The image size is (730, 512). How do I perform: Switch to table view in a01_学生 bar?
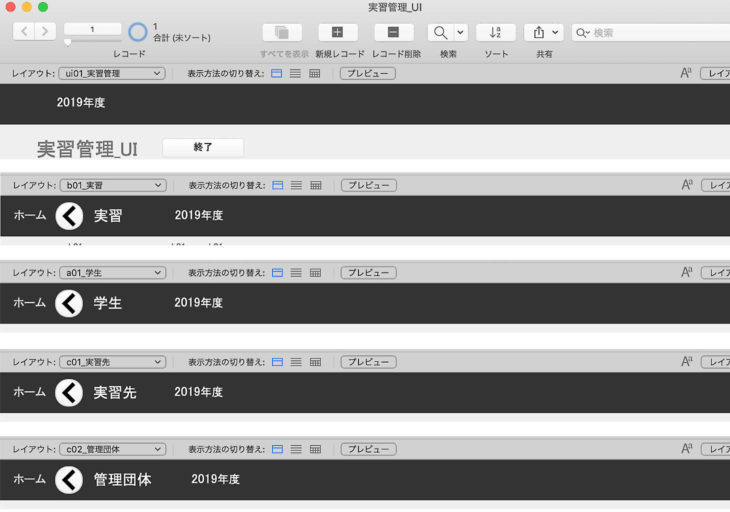tap(315, 273)
